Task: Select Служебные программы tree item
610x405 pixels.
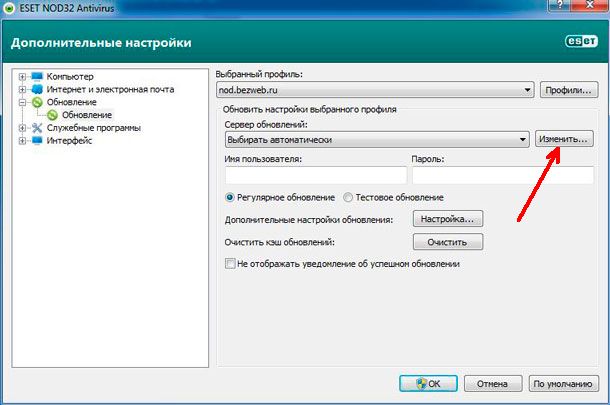Action: click(x=94, y=128)
